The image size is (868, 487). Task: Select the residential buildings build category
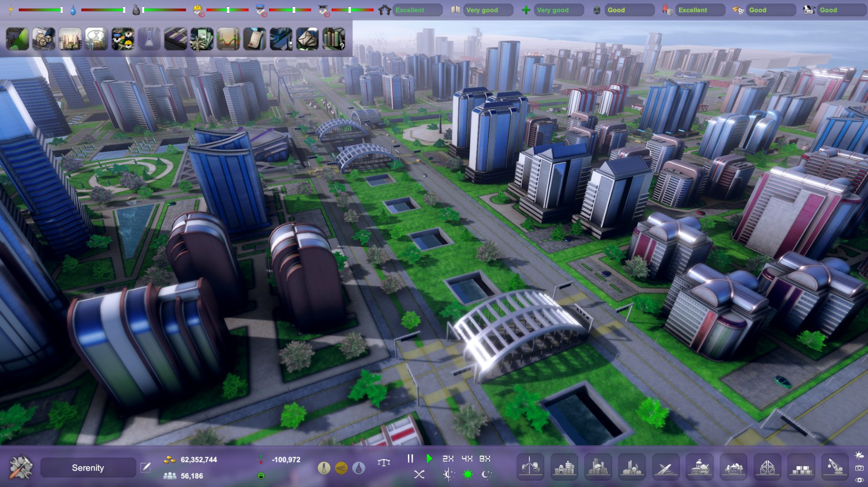[564, 467]
